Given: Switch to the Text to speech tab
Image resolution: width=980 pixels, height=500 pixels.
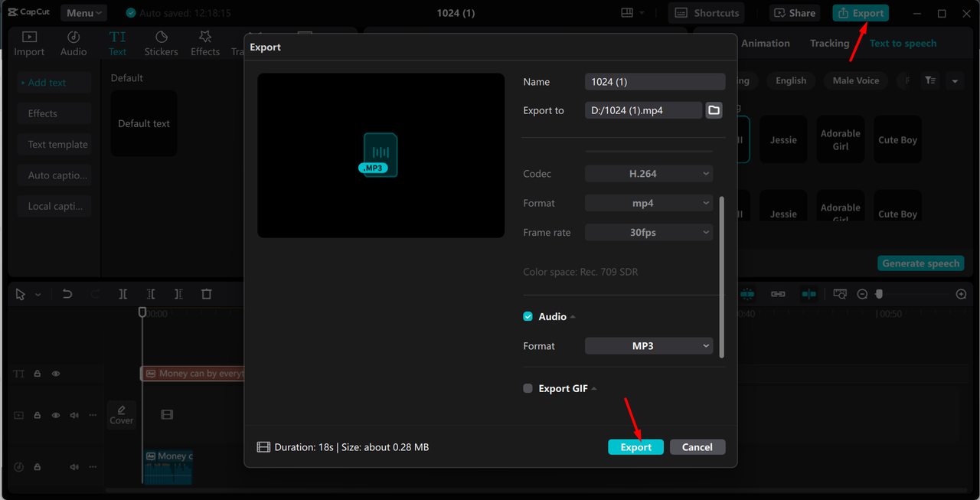Looking at the screenshot, I should tap(903, 44).
